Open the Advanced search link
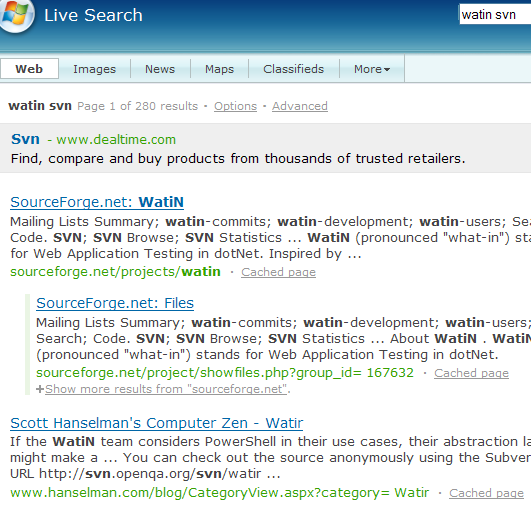This screenshot has width=531, height=511. click(300, 106)
